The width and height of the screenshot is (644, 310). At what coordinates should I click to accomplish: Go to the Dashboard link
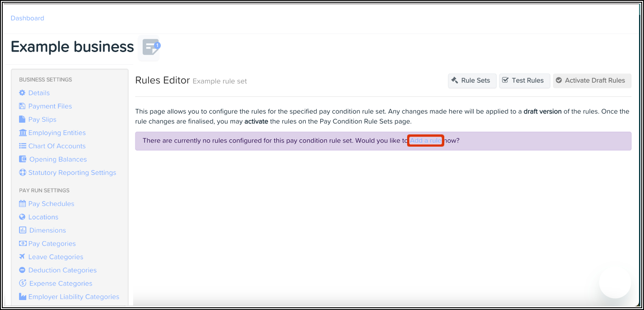(27, 18)
